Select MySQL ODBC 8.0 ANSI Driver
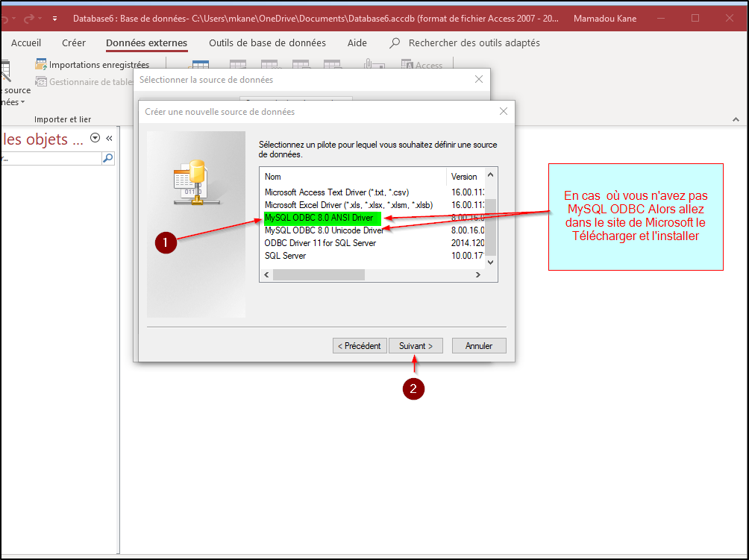This screenshot has width=749, height=560. coord(319,218)
